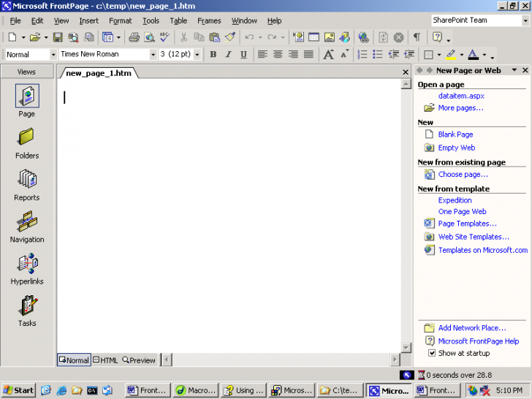Show the Tasks view

click(x=27, y=310)
